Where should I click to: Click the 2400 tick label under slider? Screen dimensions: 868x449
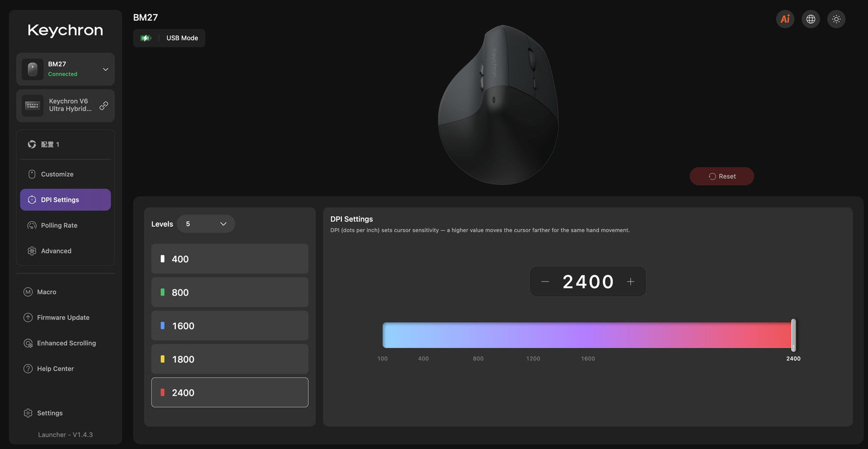[x=793, y=359]
